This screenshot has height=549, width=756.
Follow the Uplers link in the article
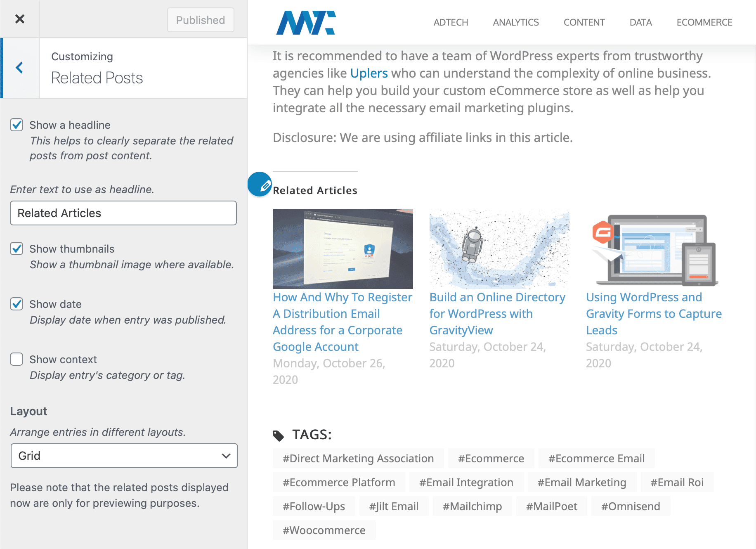tap(369, 73)
